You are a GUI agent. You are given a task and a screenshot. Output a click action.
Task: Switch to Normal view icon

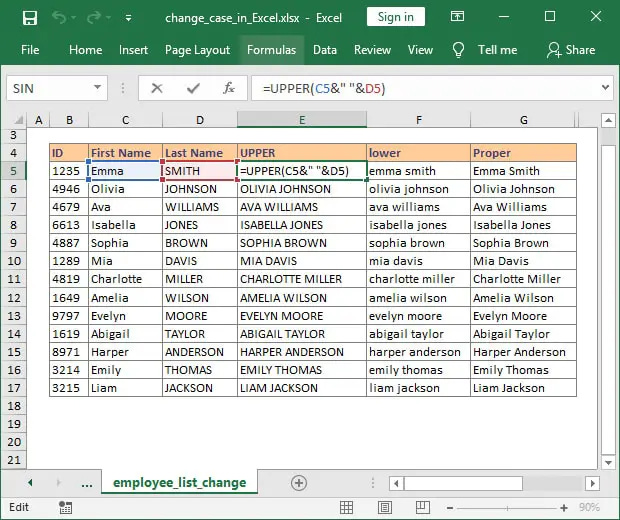click(346, 507)
